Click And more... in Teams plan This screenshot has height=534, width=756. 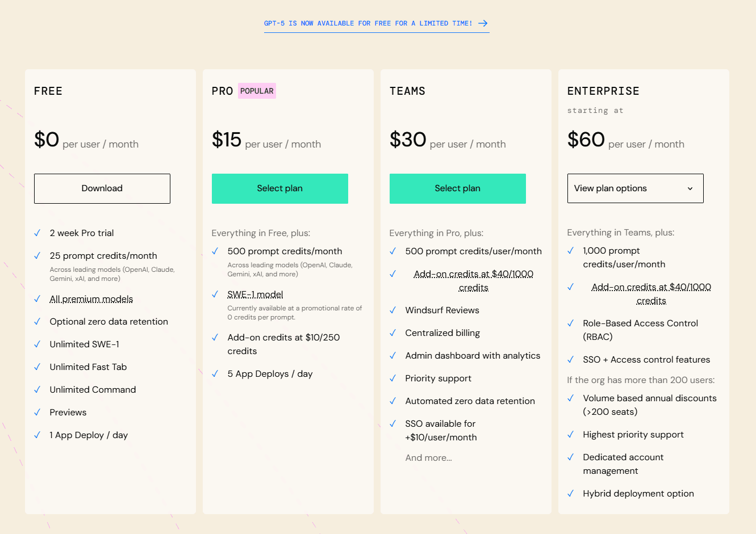[x=428, y=458]
